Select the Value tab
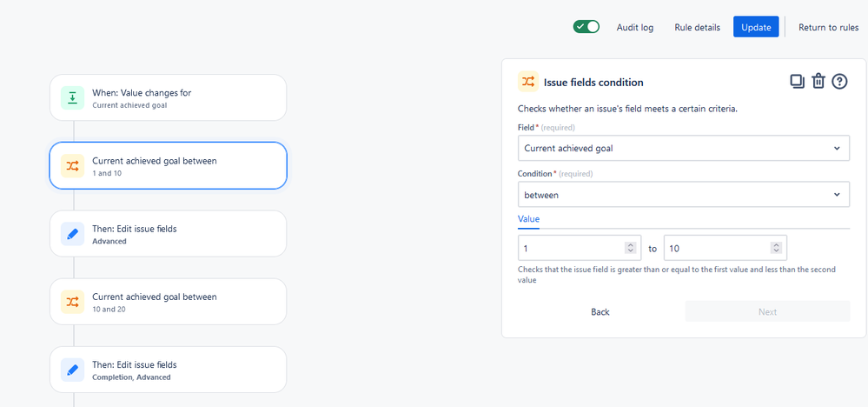Screen dimensions: 868x407 pyautogui.click(x=528, y=218)
